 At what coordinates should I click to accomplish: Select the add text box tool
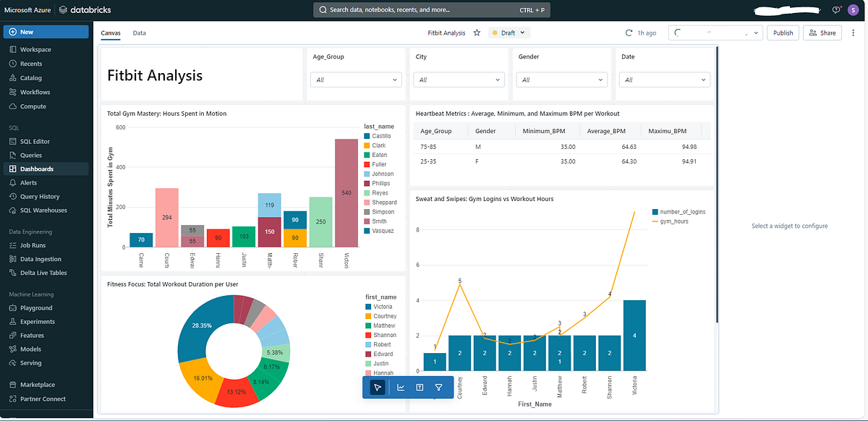[420, 387]
